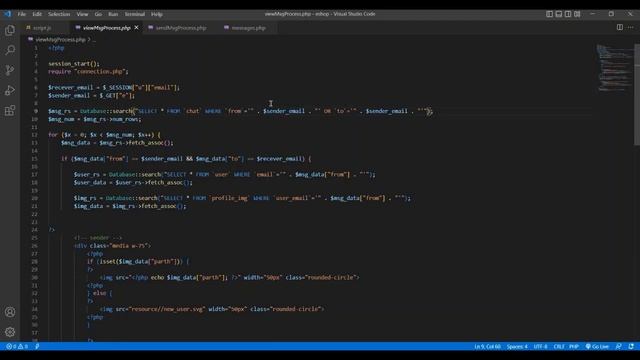Open the Selection menu
This screenshot has height=360, width=640.
(x=59, y=14)
